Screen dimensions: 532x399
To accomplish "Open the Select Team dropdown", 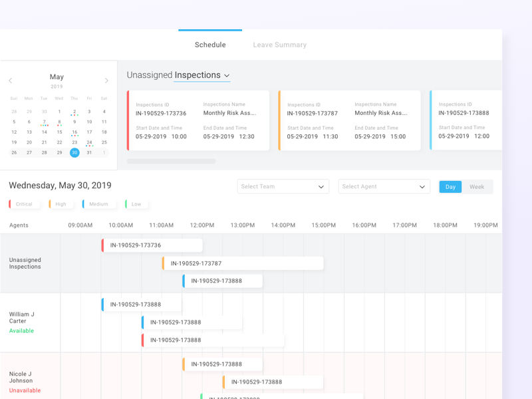I will [283, 186].
